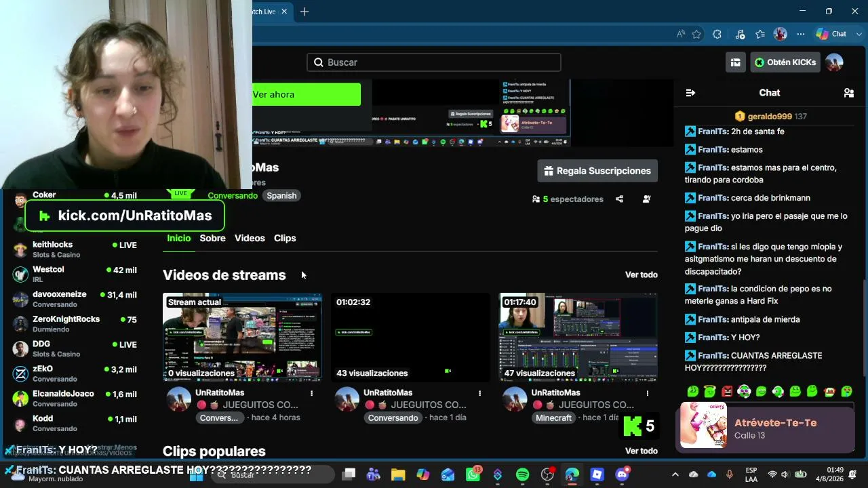Image resolution: width=868 pixels, height=488 pixels.
Task: Open keithlocks channel in sidebar
Action: pos(75,249)
